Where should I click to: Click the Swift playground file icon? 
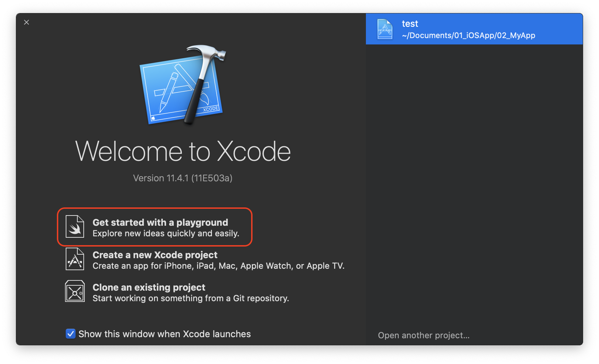point(75,226)
